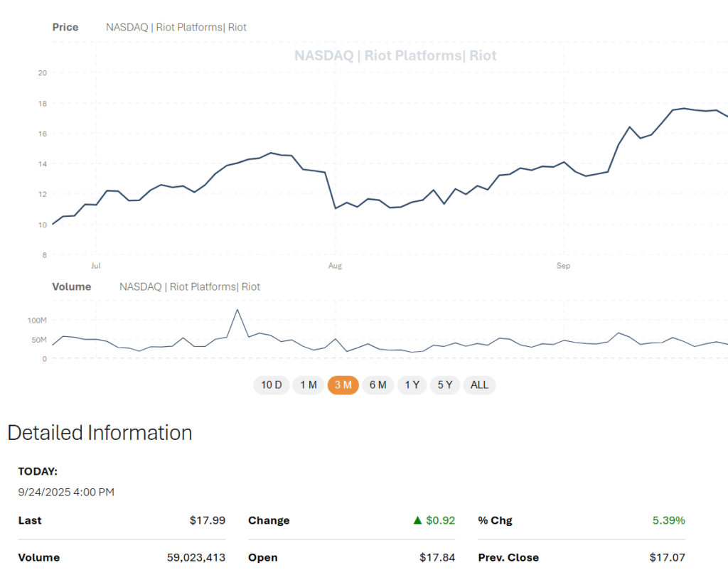Select the 10 D time range button
728x575 pixels.
point(272,385)
